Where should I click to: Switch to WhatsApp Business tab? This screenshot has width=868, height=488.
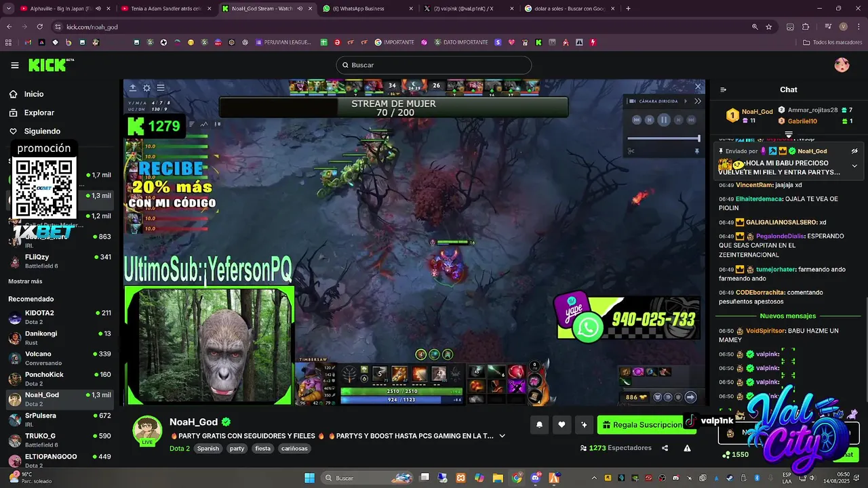(366, 9)
